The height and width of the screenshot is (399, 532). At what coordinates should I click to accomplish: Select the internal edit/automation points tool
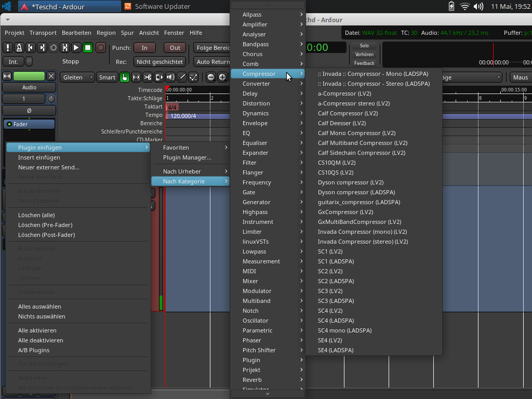pos(193,77)
